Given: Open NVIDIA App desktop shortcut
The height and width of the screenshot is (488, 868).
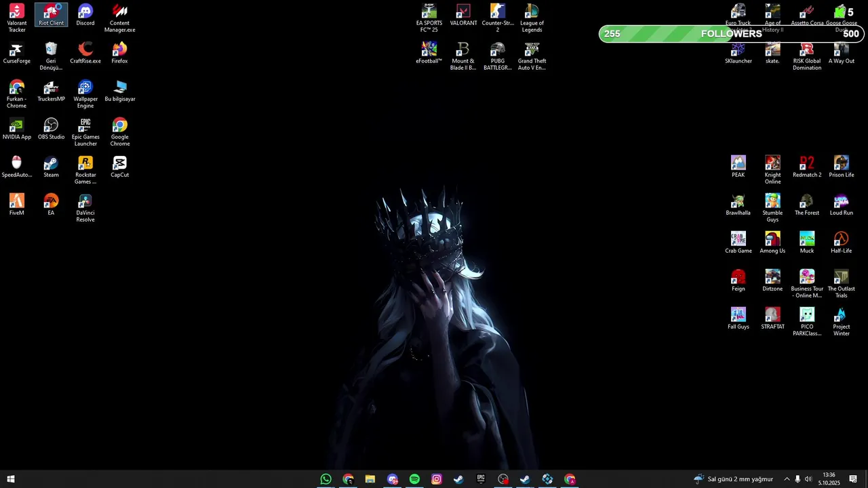Looking at the screenshot, I should (17, 129).
